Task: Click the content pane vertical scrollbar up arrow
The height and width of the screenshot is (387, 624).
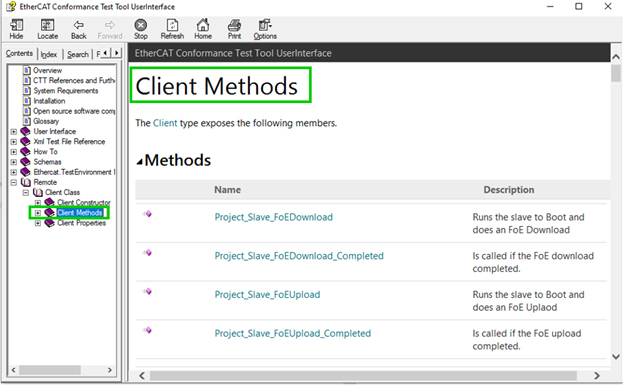Action: coord(616,57)
